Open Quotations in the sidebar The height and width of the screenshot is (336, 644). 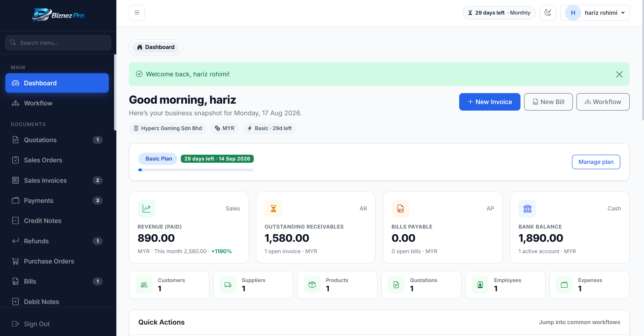click(x=57, y=140)
